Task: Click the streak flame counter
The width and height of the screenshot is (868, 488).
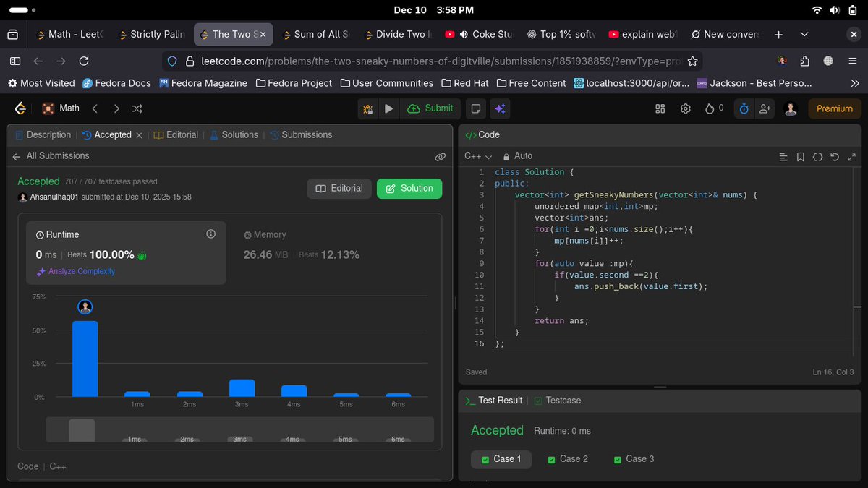Action: (714, 108)
